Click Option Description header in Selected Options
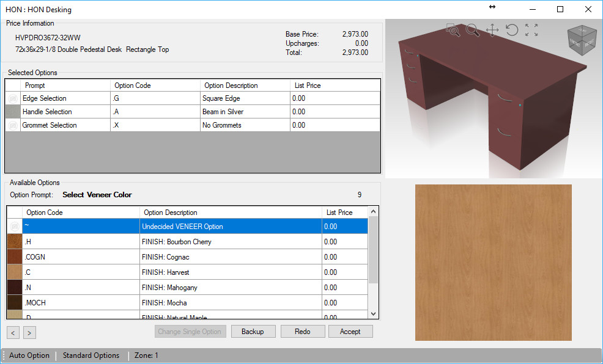 point(245,86)
